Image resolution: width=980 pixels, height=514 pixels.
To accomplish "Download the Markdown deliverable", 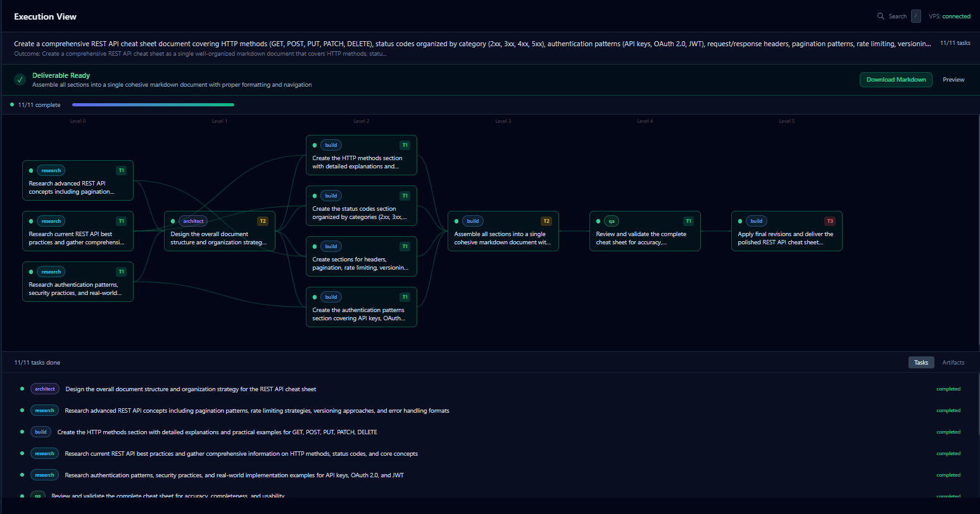I will tap(896, 80).
